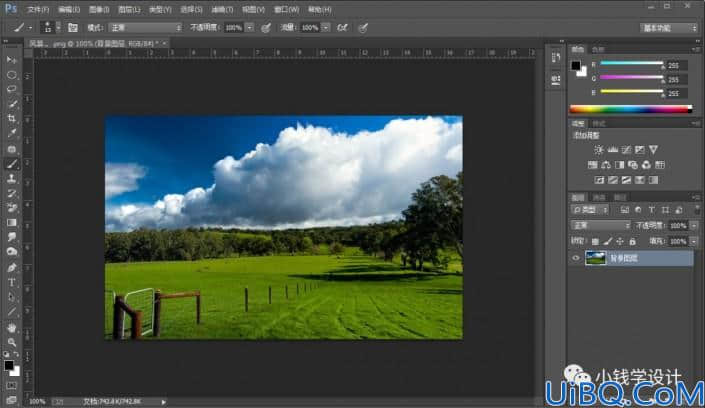Add a Color Balance adjustment
Image resolution: width=705 pixels, height=408 pixels.
point(606,165)
